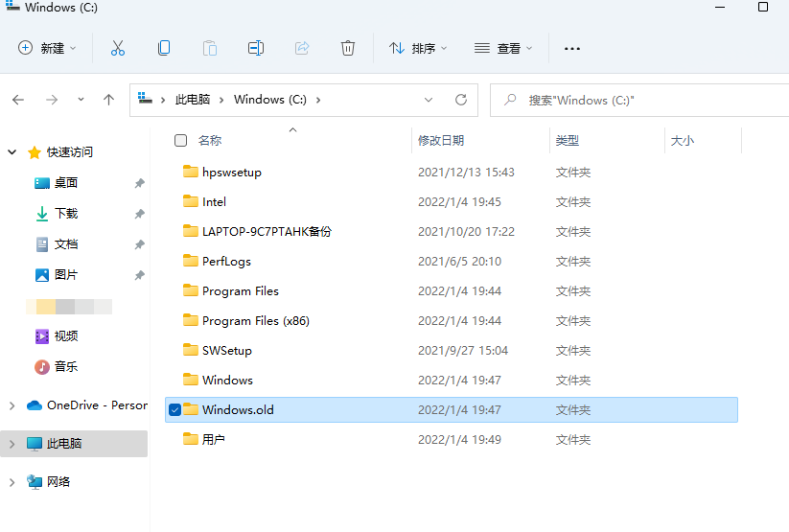Open the three-dots more options menu
789x532 pixels.
click(572, 49)
